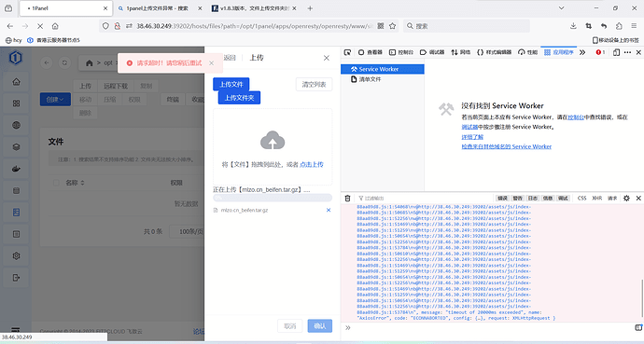This screenshot has width=644, height=344.
Task: Click the error count badge in devtools
Action: point(600,52)
